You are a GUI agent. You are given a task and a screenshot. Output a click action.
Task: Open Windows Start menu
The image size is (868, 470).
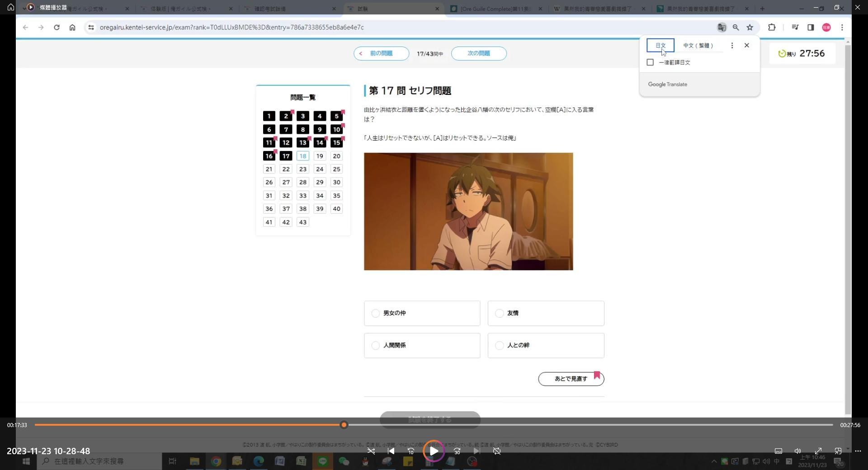click(x=26, y=461)
